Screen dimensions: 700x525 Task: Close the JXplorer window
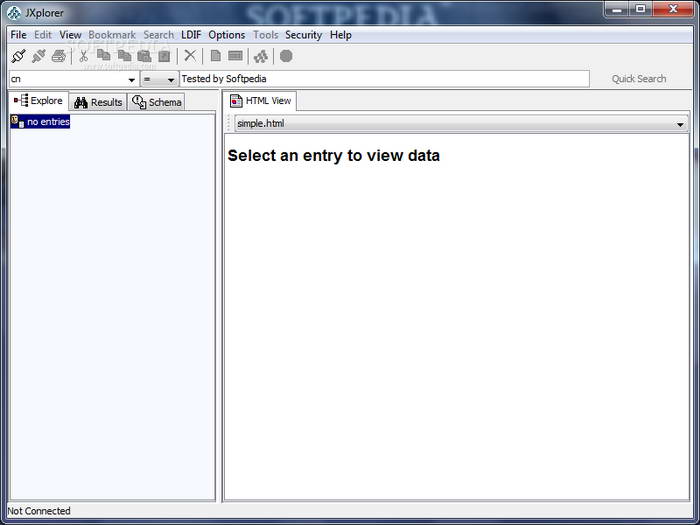tap(674, 9)
